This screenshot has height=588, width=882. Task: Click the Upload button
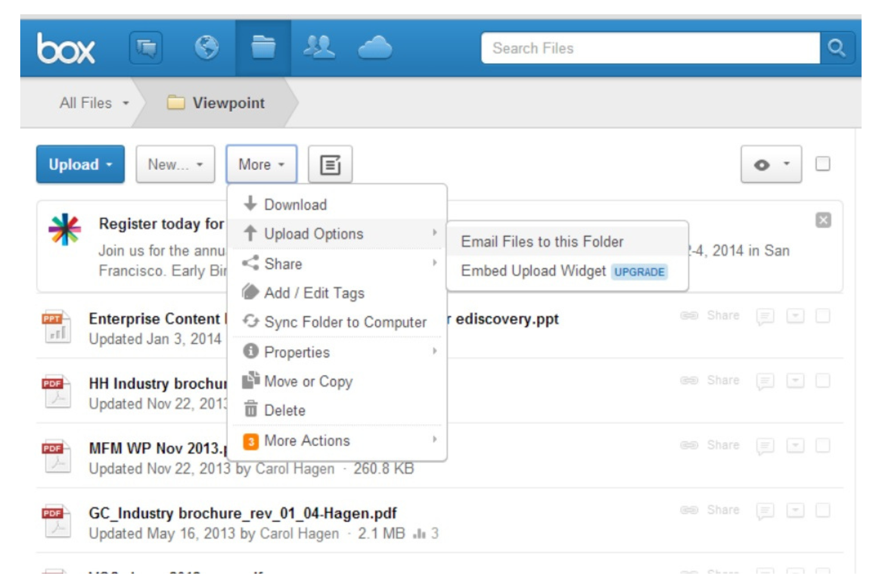click(80, 164)
